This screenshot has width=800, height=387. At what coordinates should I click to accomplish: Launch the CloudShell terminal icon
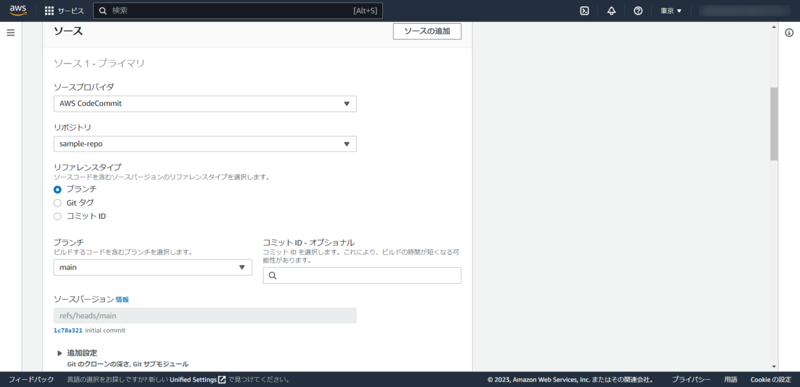coord(585,11)
